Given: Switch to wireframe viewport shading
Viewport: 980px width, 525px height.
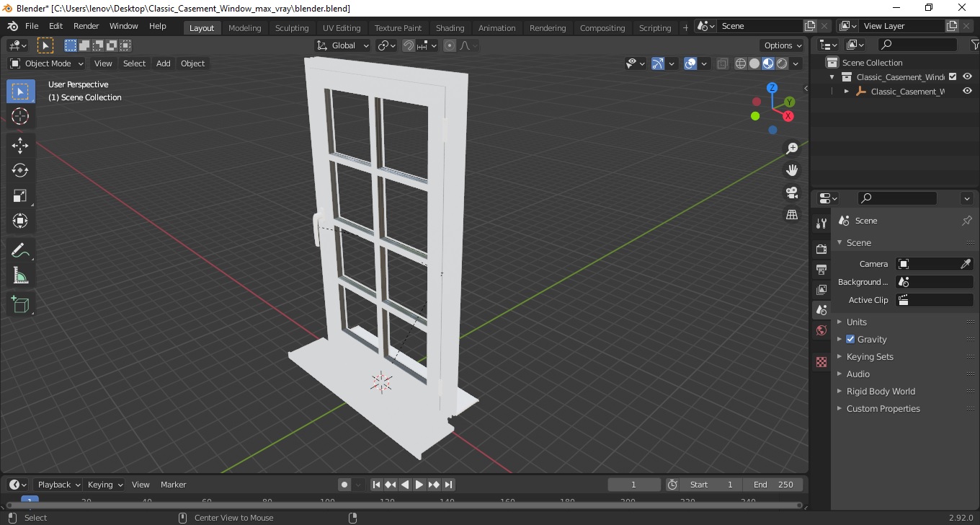Looking at the screenshot, I should [741, 63].
